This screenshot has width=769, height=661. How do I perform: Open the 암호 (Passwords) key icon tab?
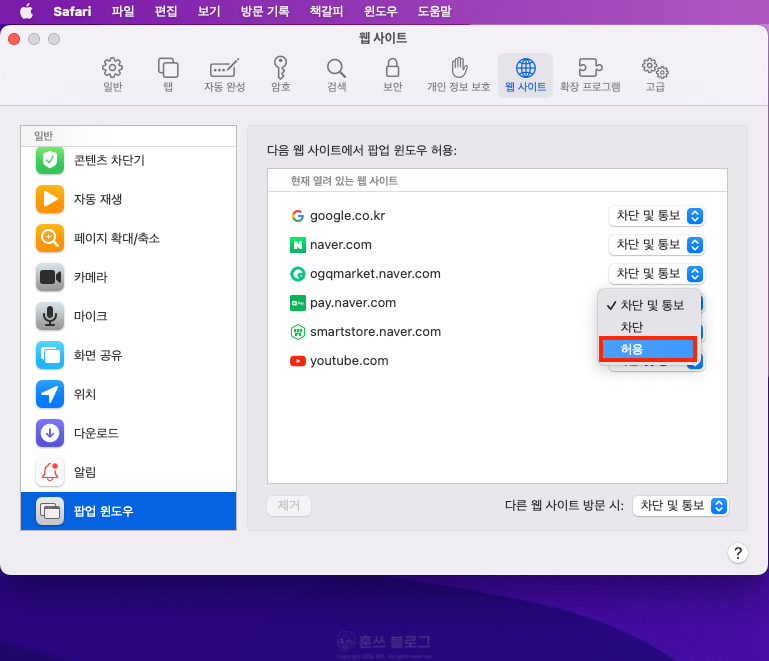(281, 75)
